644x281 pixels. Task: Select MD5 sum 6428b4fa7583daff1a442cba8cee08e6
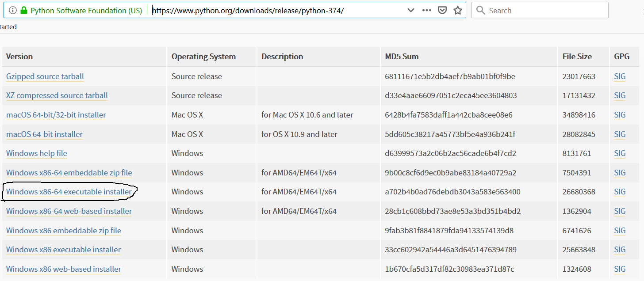point(448,115)
